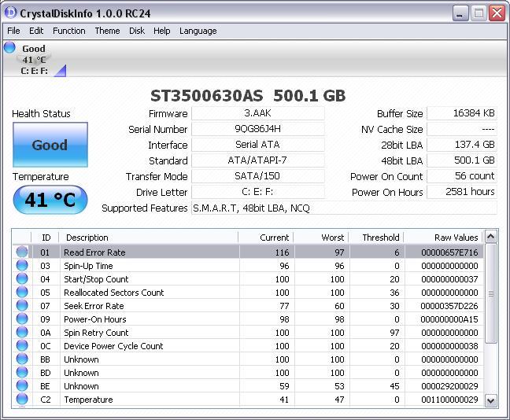Open the File menu
The height and width of the screenshot is (420, 510).
(13, 31)
